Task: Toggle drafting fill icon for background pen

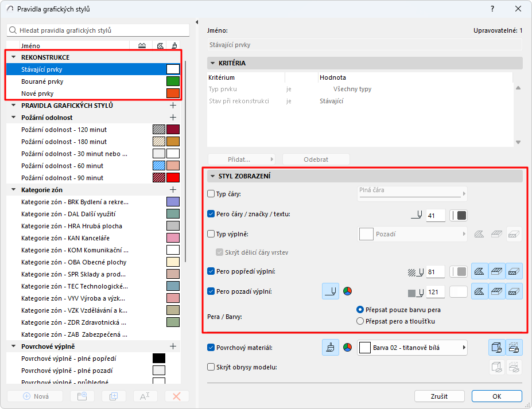Action: pyautogui.click(x=514, y=291)
